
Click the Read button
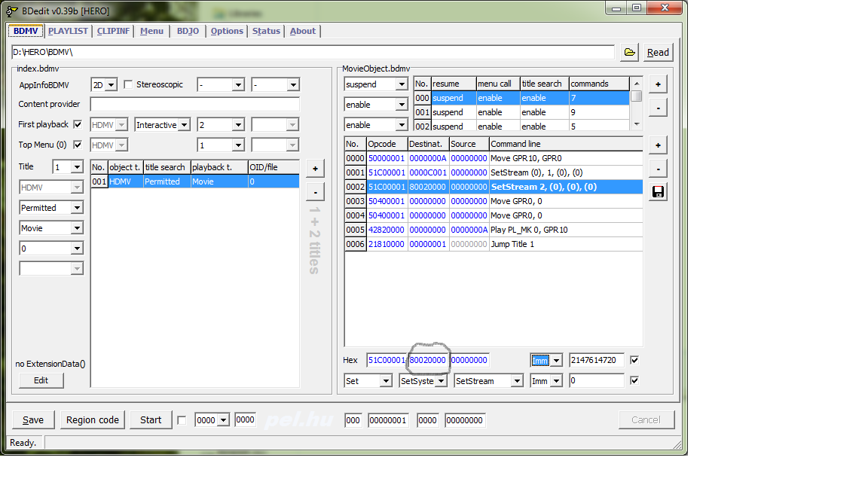point(658,53)
